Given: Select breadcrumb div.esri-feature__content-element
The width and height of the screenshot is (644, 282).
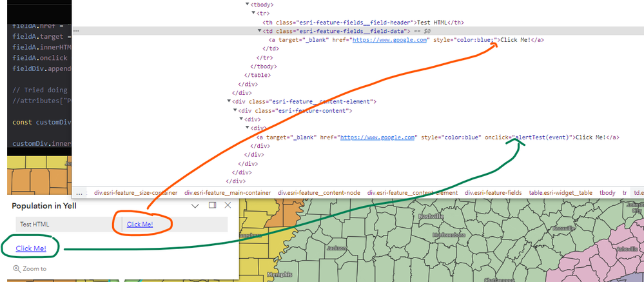Looking at the screenshot, I should pos(413,192).
